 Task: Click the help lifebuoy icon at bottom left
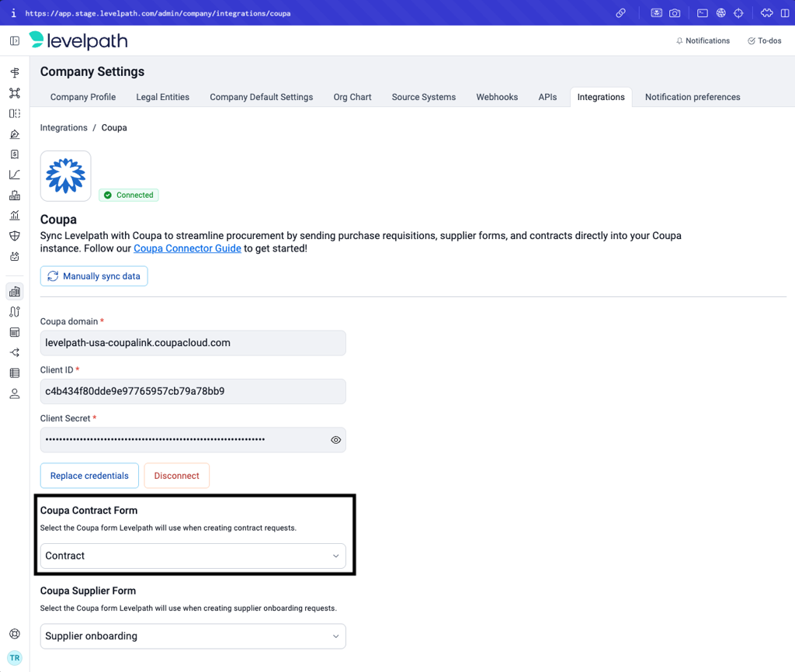pos(14,634)
